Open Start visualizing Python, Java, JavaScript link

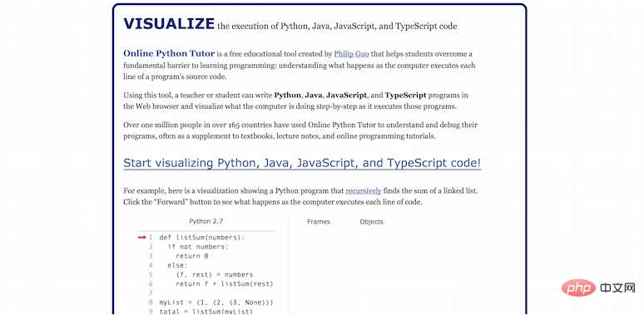[x=302, y=163]
